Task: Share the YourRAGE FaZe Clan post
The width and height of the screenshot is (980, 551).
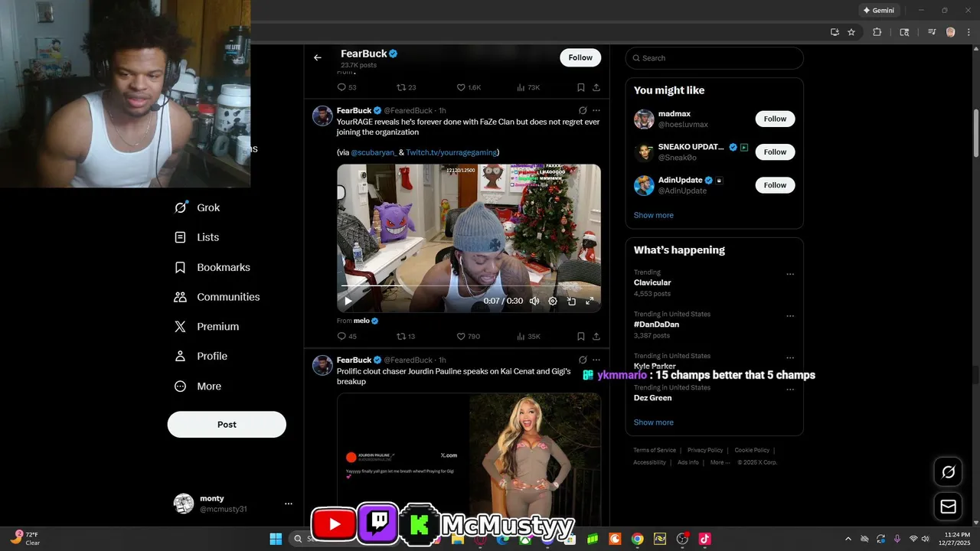Action: pos(596,336)
